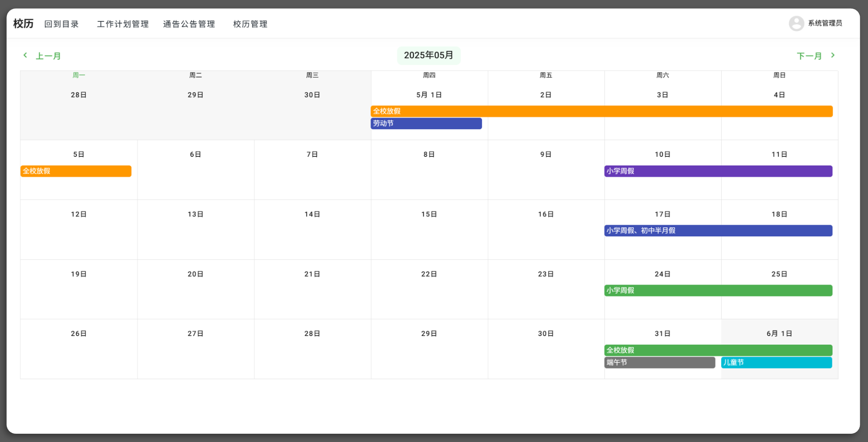
Task: Click the system administrator avatar icon
Action: click(x=796, y=24)
